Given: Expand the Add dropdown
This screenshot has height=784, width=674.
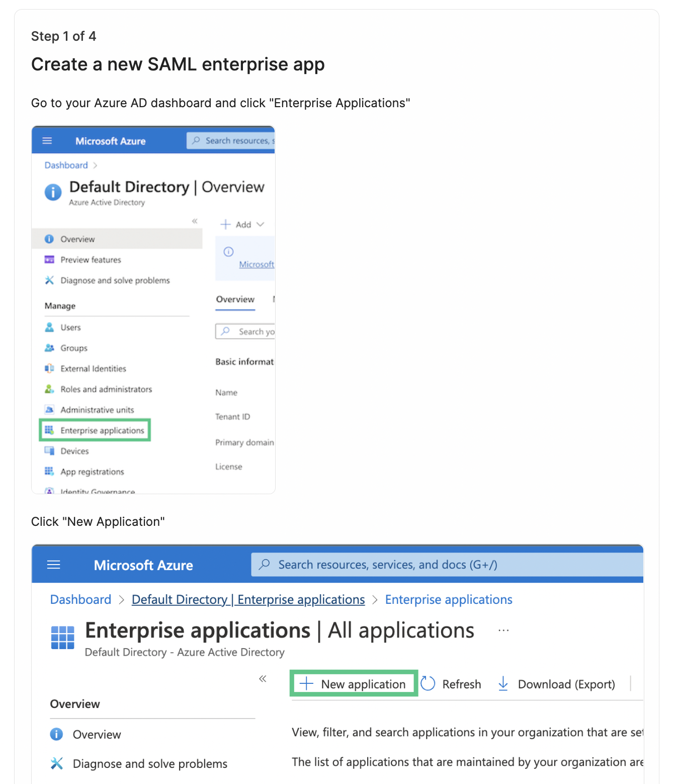Looking at the screenshot, I should click(x=242, y=224).
